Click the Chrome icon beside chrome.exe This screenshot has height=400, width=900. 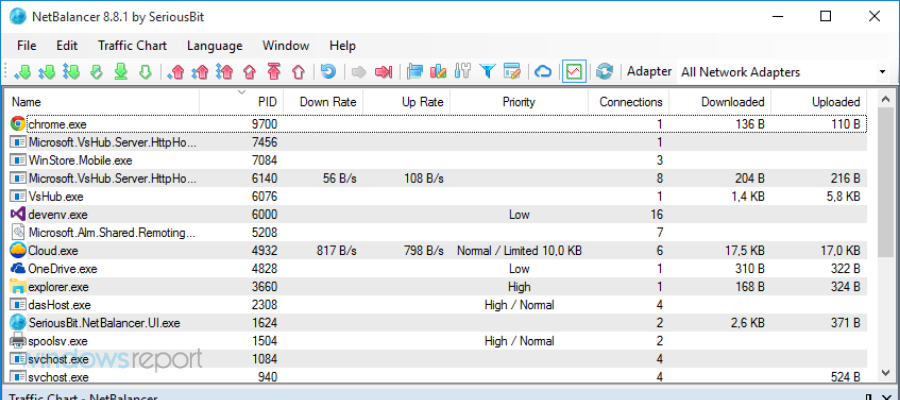18,124
